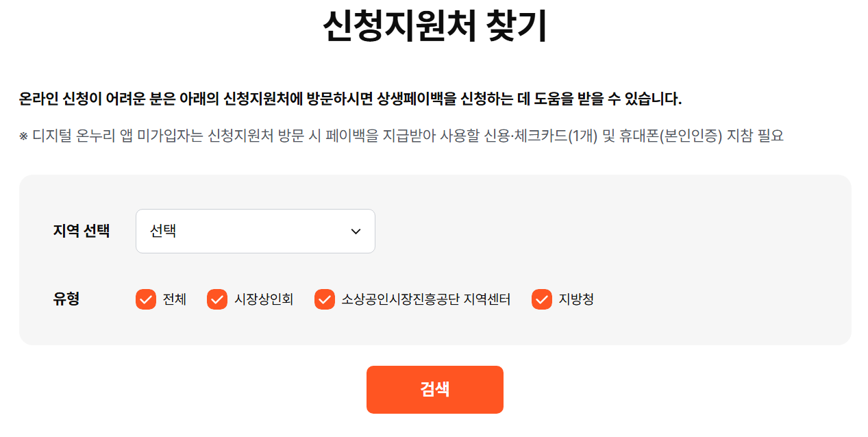The height and width of the screenshot is (437, 868).
Task: Click the 유형 label
Action: click(65, 299)
